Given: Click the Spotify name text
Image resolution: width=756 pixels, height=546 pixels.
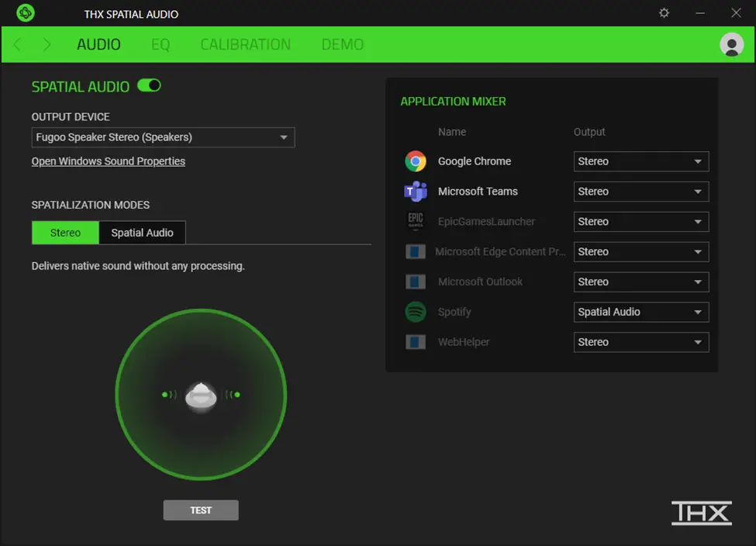Looking at the screenshot, I should coord(454,312).
